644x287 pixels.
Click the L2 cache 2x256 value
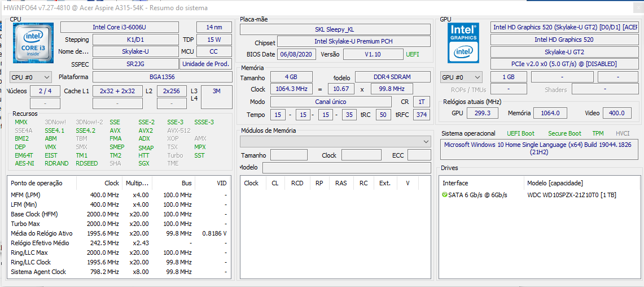click(172, 92)
